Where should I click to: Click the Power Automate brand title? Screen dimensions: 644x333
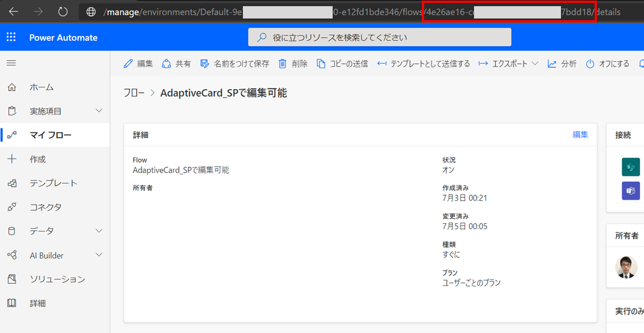pos(63,38)
